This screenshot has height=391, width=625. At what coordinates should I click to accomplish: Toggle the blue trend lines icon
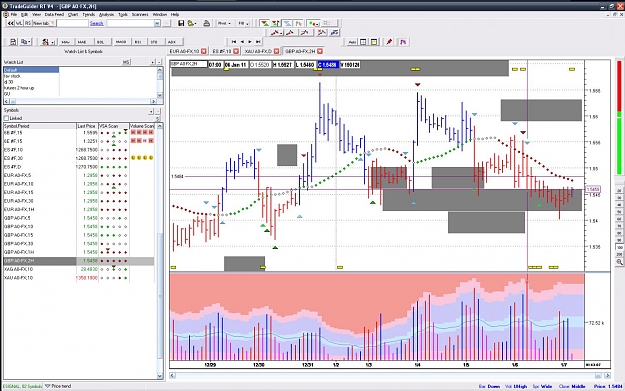[287, 24]
